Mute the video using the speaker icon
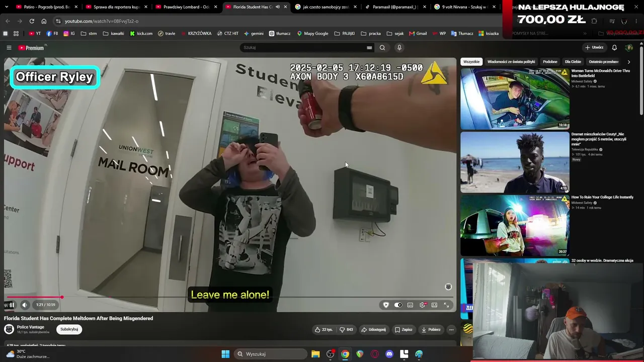 (25, 305)
